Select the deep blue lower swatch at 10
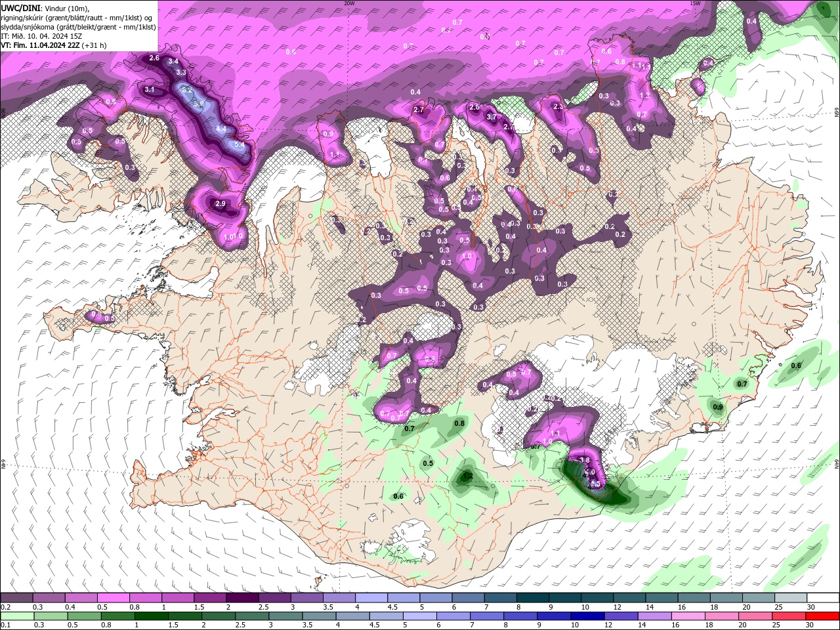 click(586, 616)
